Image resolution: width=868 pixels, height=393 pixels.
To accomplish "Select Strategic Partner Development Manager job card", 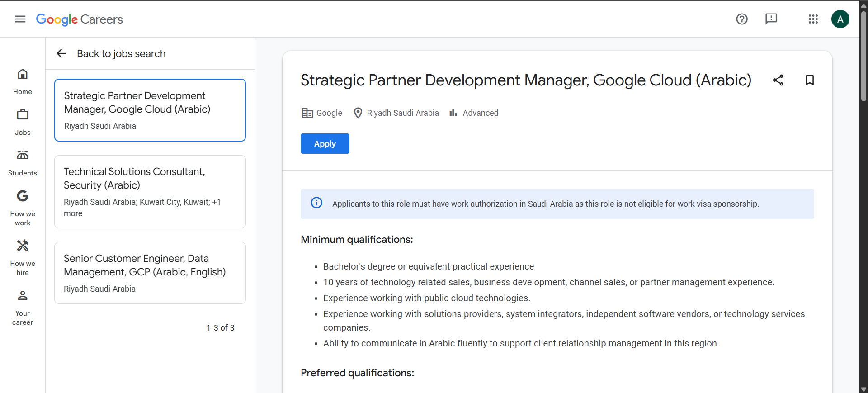I will tap(150, 110).
